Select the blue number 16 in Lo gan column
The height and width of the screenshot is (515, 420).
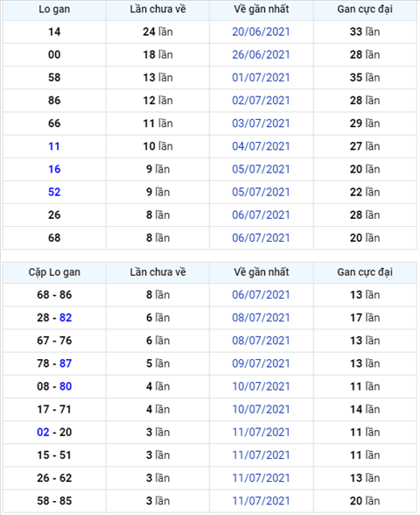(x=54, y=170)
